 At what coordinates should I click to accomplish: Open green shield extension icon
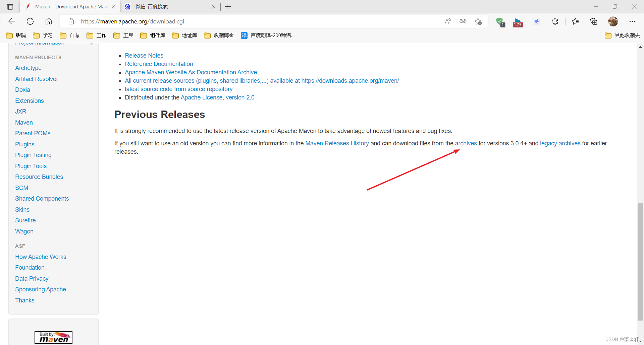click(500, 22)
